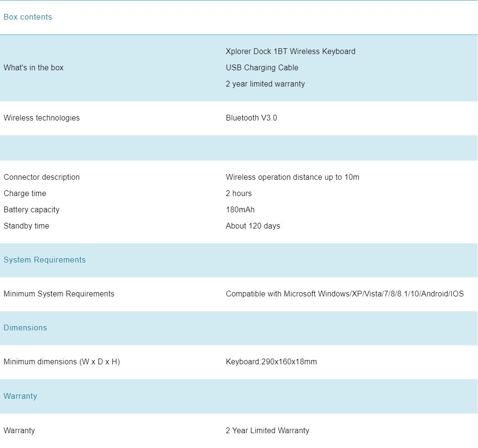Click the System Requirements section heading

(x=44, y=260)
